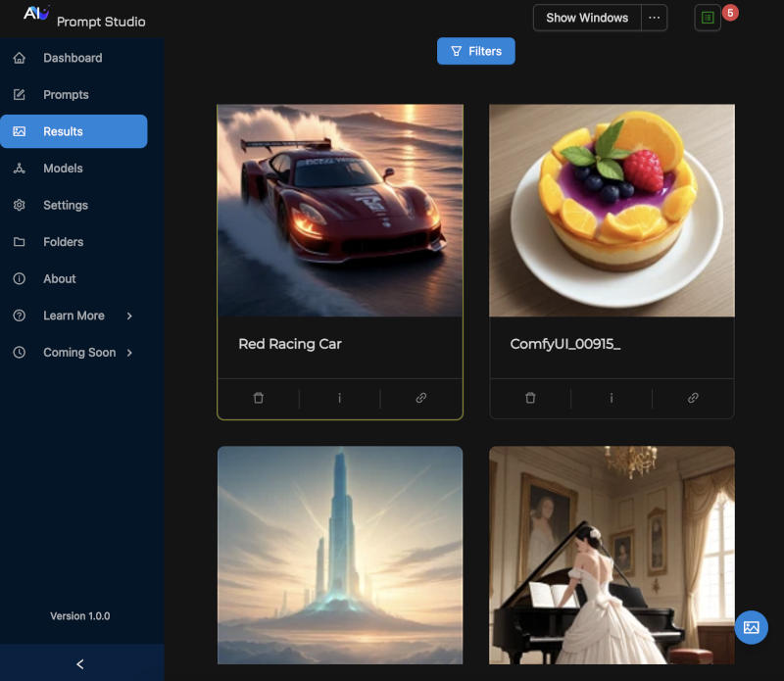784x681 pixels.
Task: Open the woman at piano thumbnail
Action: (612, 555)
